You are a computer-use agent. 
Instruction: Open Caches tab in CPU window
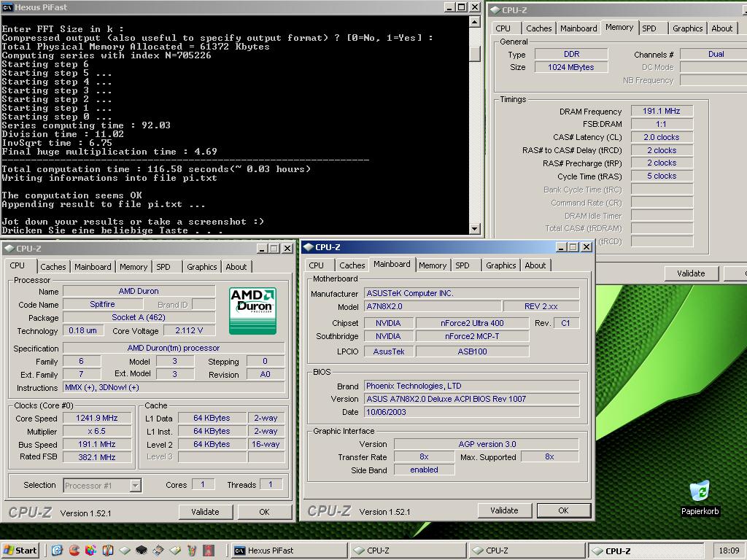coord(53,267)
